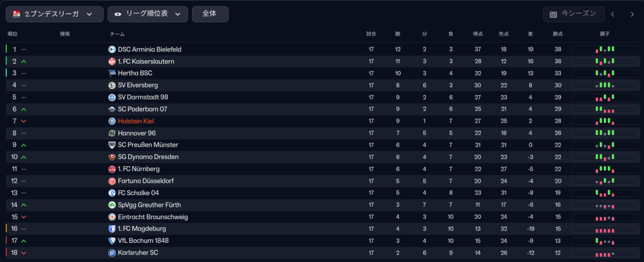Open the 今シーズン season selector
Viewport: 644px width, 262px height.
(x=574, y=14)
